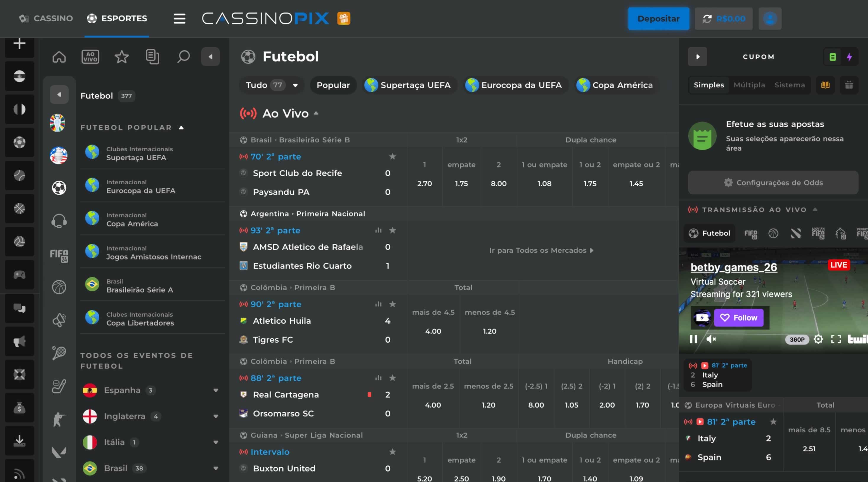Follow the betby_games_26 channel
868x482 pixels.
pyautogui.click(x=739, y=317)
